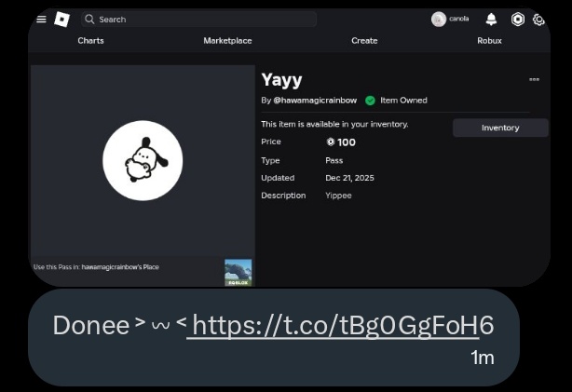The height and width of the screenshot is (392, 572).
Task: Click the green Item Owned checkmark
Action: (370, 101)
